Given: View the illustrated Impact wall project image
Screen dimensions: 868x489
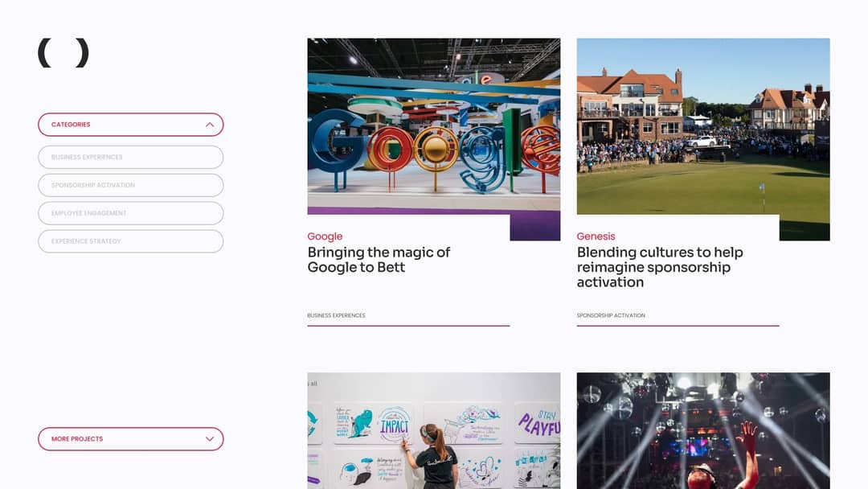Looking at the screenshot, I should pyautogui.click(x=433, y=430).
